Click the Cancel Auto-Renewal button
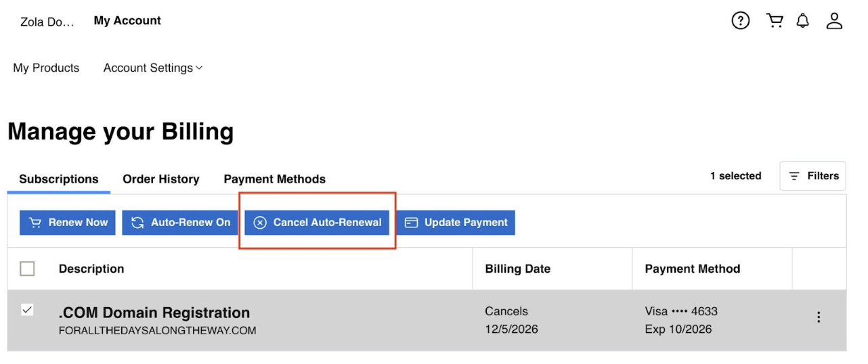The image size is (868, 364). (x=317, y=223)
